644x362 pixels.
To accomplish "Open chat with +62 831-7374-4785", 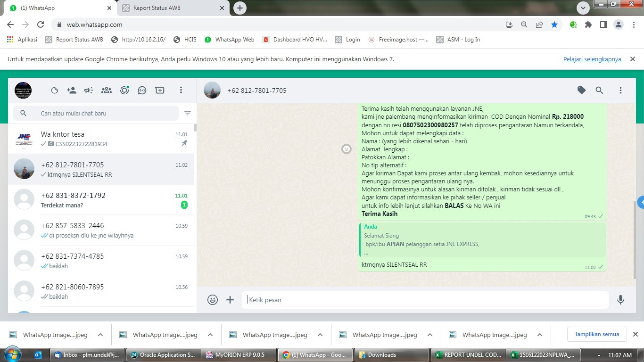I will pyautogui.click(x=101, y=261).
